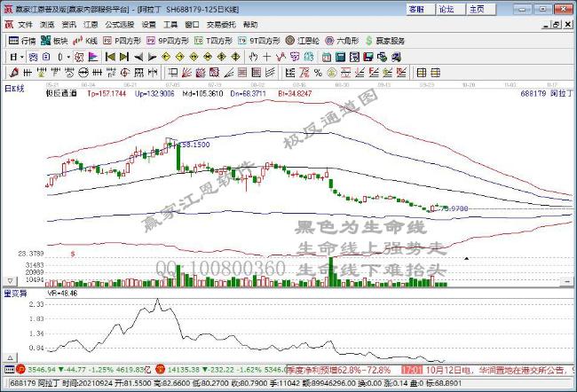Click the Dn=68.3711 value
The height and width of the screenshot is (392, 577).
(248, 94)
